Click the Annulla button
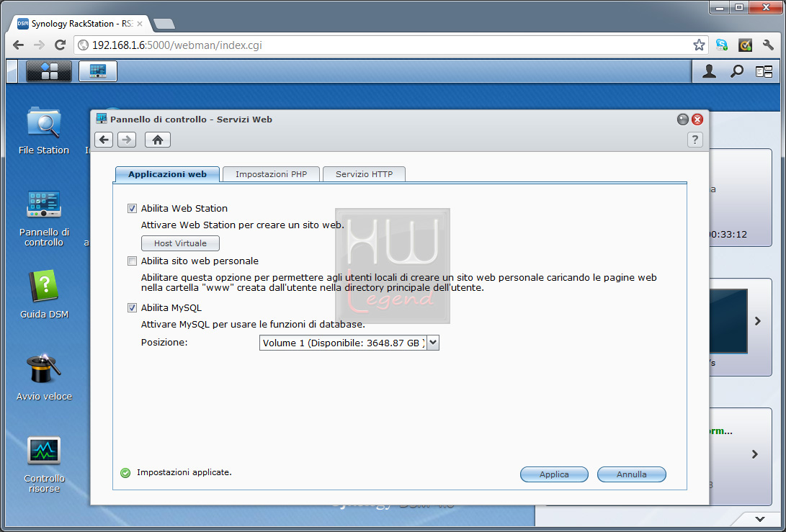Screen dimensions: 786x532 point(632,474)
